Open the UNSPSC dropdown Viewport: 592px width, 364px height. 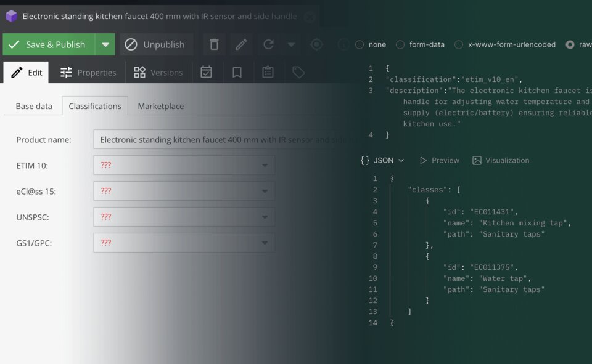click(184, 217)
